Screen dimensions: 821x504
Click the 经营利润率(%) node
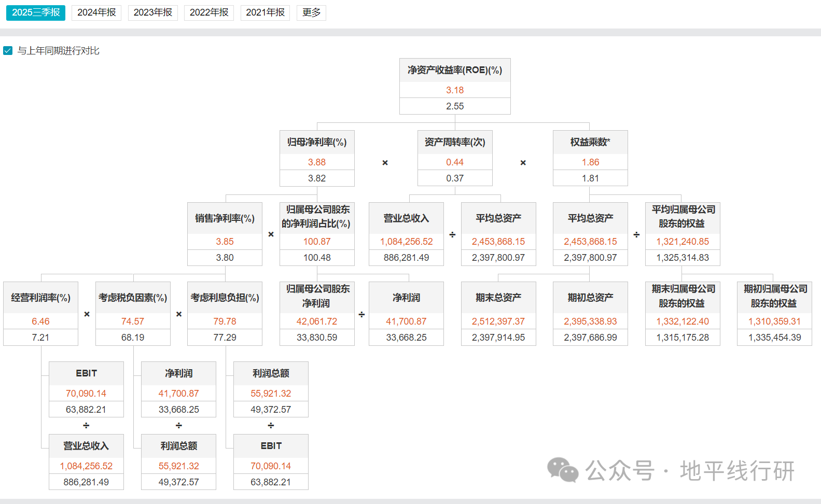[40, 298]
